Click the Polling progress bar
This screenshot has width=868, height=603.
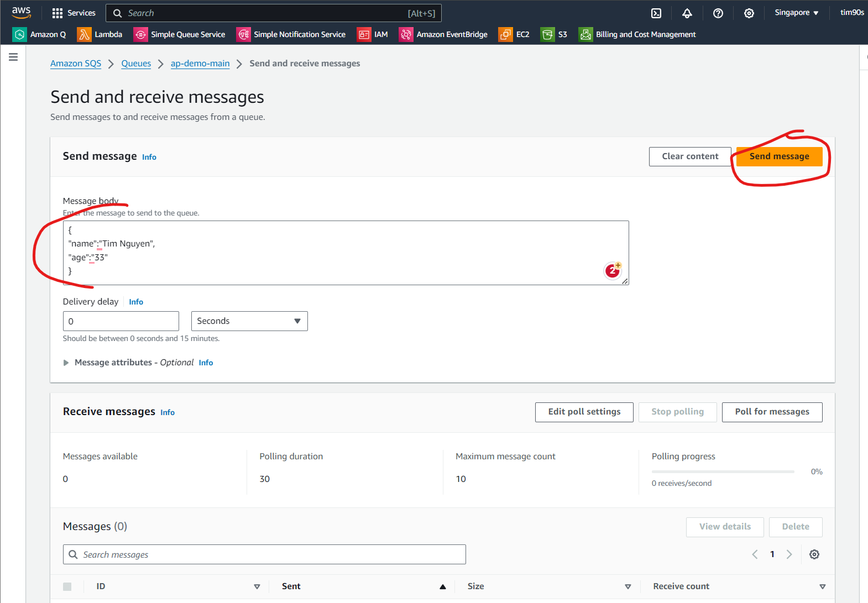tap(723, 471)
